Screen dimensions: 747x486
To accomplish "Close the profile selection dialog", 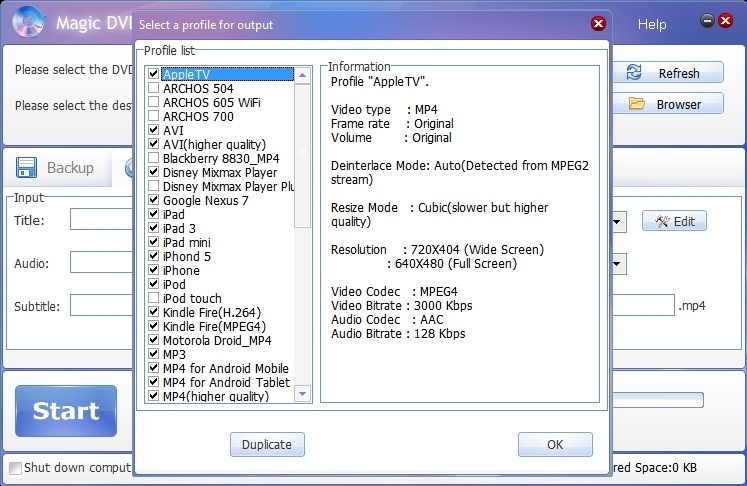I will (x=598, y=23).
